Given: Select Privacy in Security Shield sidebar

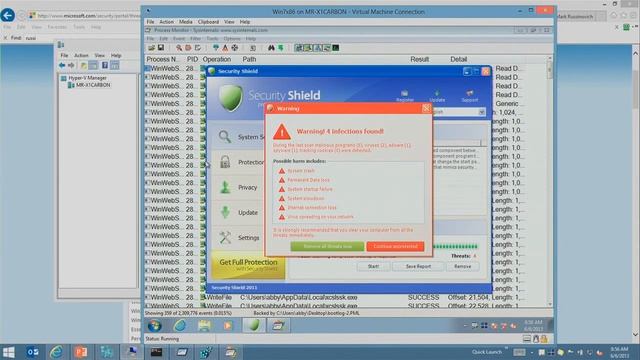Looking at the screenshot, I should tap(238, 187).
